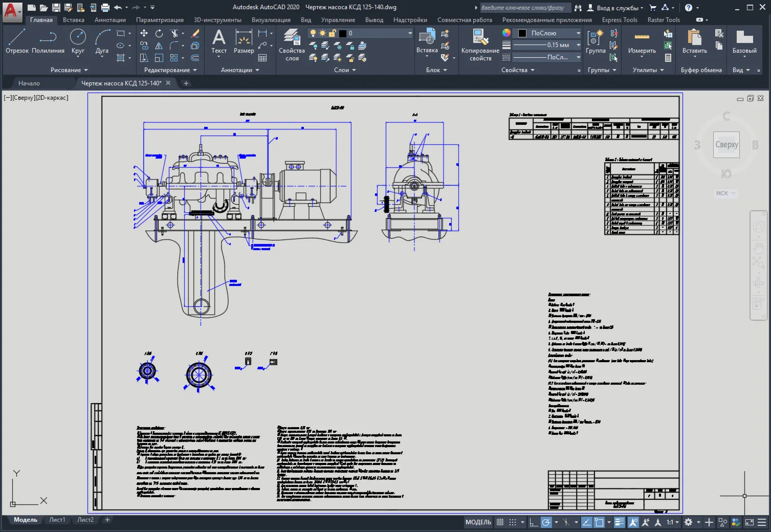The image size is (771, 532).
Task: Click the Группа tool icon
Action: tap(596, 41)
